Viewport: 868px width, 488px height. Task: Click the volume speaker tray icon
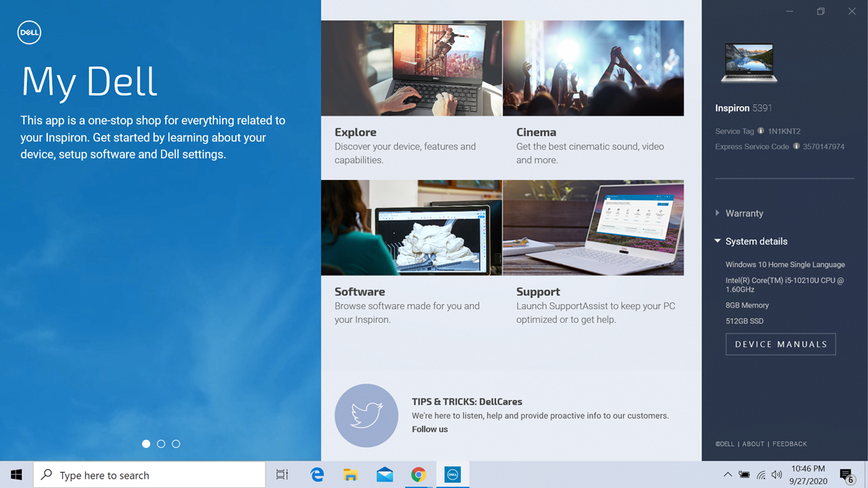[x=777, y=475]
